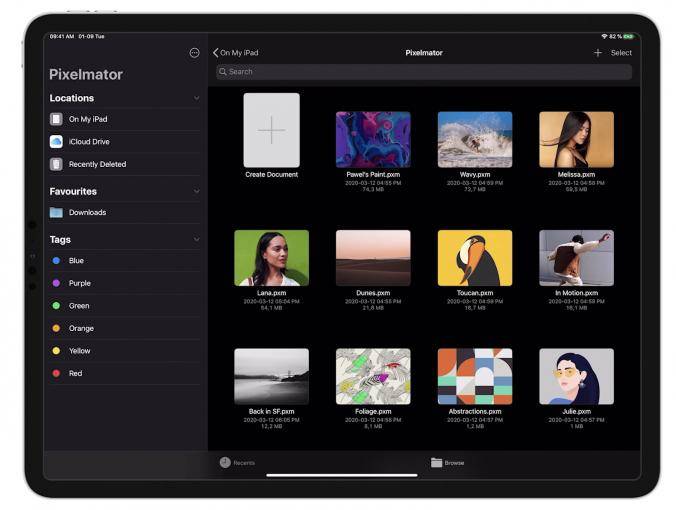Image resolution: width=676 pixels, height=510 pixels.
Task: Click the Toucan.pxm file name
Action: click(x=475, y=293)
